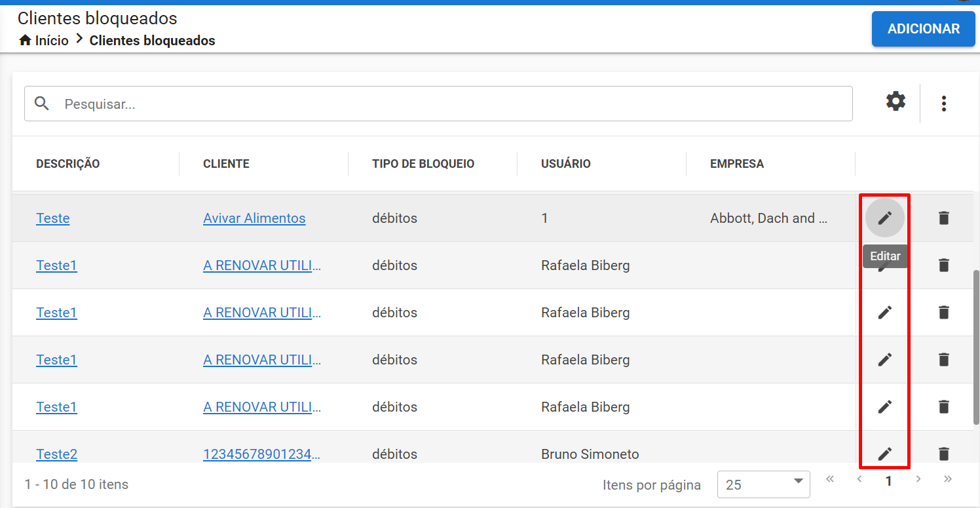
Task: Click the 1 - 10 de 10 itens text
Action: (77, 484)
